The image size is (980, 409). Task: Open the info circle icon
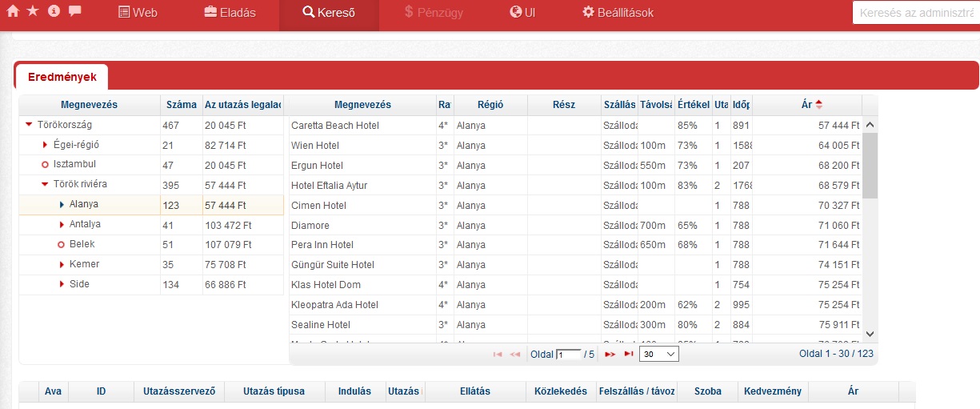click(x=54, y=11)
